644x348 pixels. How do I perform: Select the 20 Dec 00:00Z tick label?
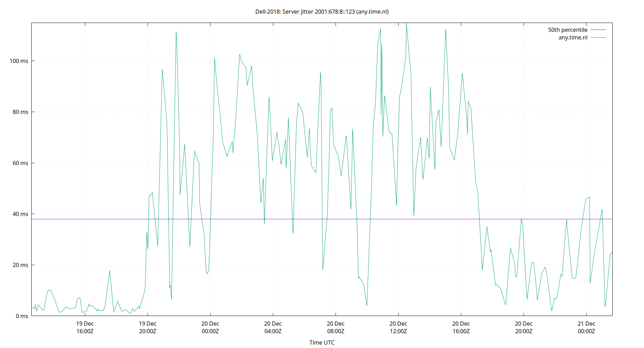click(210, 327)
